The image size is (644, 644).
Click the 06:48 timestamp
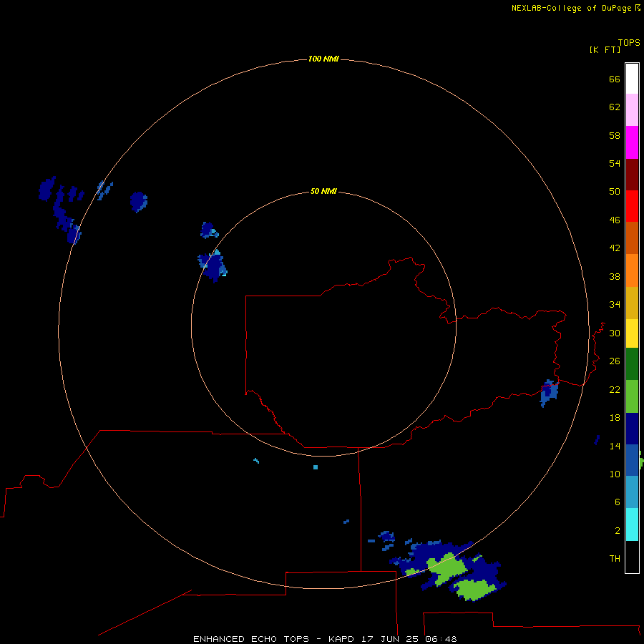(441, 639)
